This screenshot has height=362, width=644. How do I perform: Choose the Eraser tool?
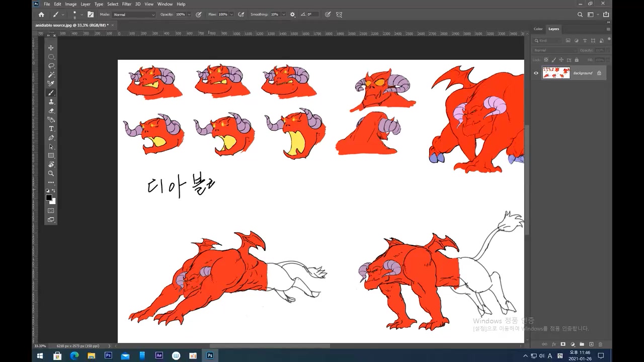(51, 111)
